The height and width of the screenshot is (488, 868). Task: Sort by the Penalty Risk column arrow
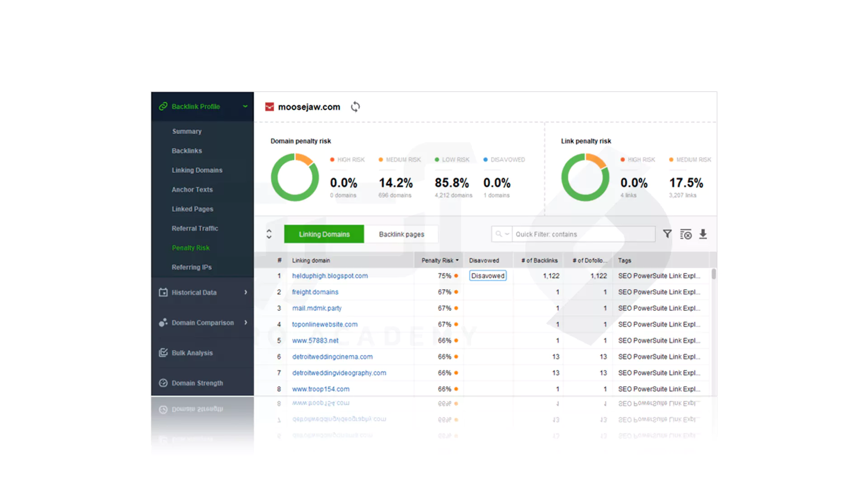pyautogui.click(x=457, y=261)
